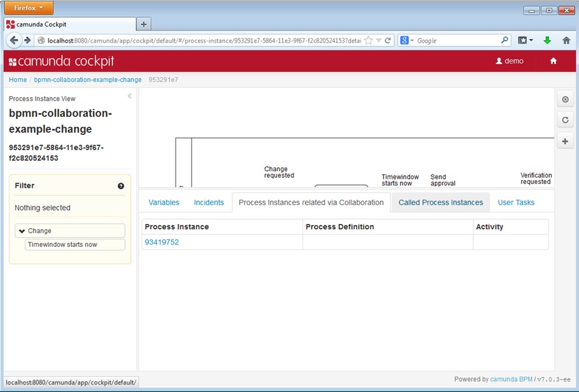
Task: Click the browser Forward arrow
Action: (x=27, y=40)
